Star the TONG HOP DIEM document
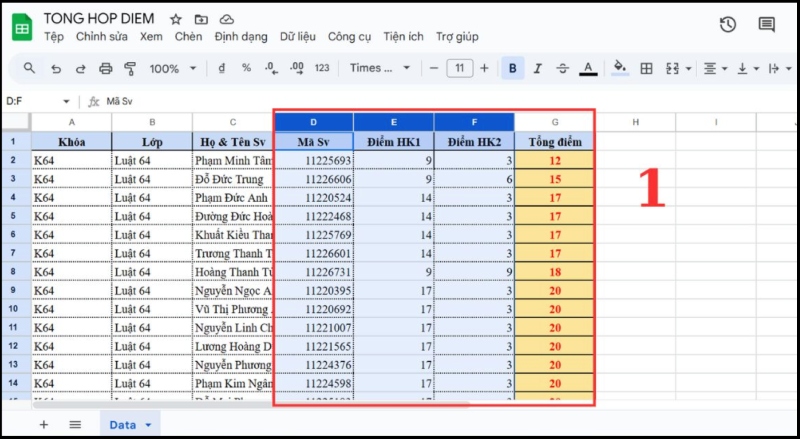Viewport: 800px width, 439px height. pos(176,19)
